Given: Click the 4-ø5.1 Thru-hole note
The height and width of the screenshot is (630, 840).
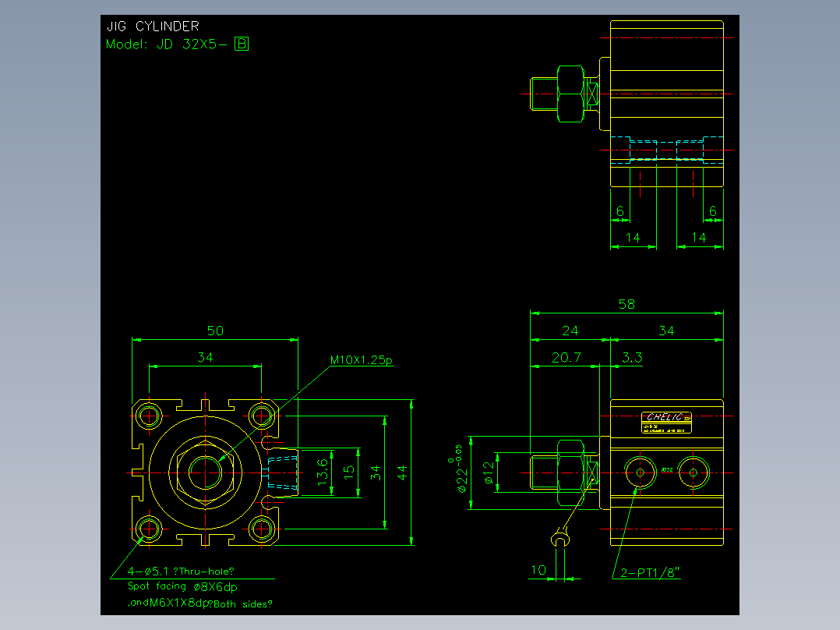Looking at the screenshot, I should 181,572.
